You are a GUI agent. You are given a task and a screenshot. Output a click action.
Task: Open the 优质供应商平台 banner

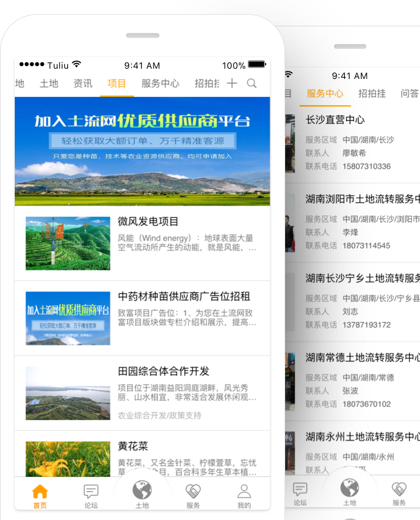click(143, 152)
